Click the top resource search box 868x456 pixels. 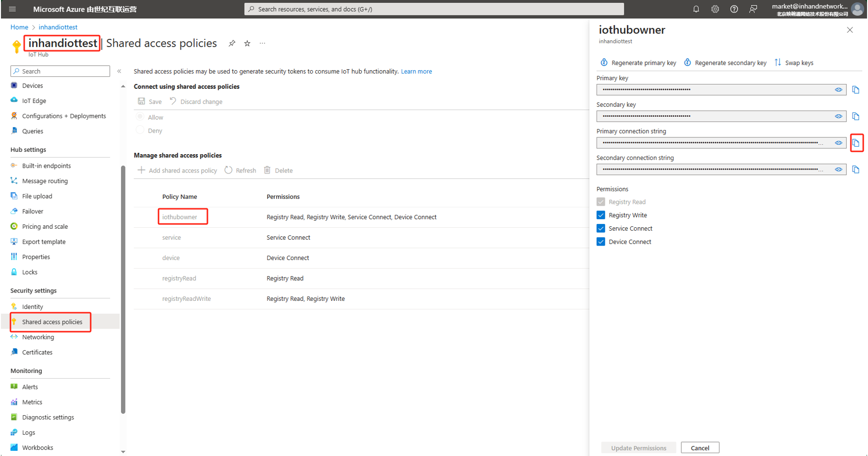[x=434, y=9]
